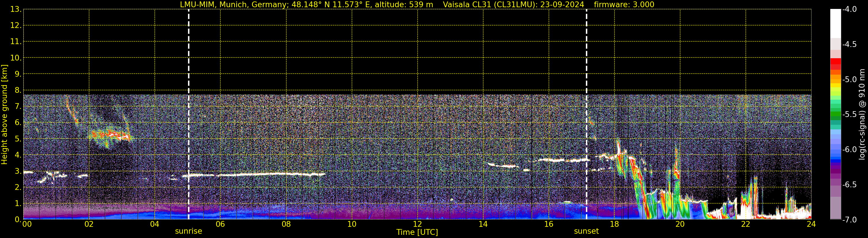The height and width of the screenshot is (238, 868).
Task: Click the -7.0 colorbar tick label
Action: [849, 220]
